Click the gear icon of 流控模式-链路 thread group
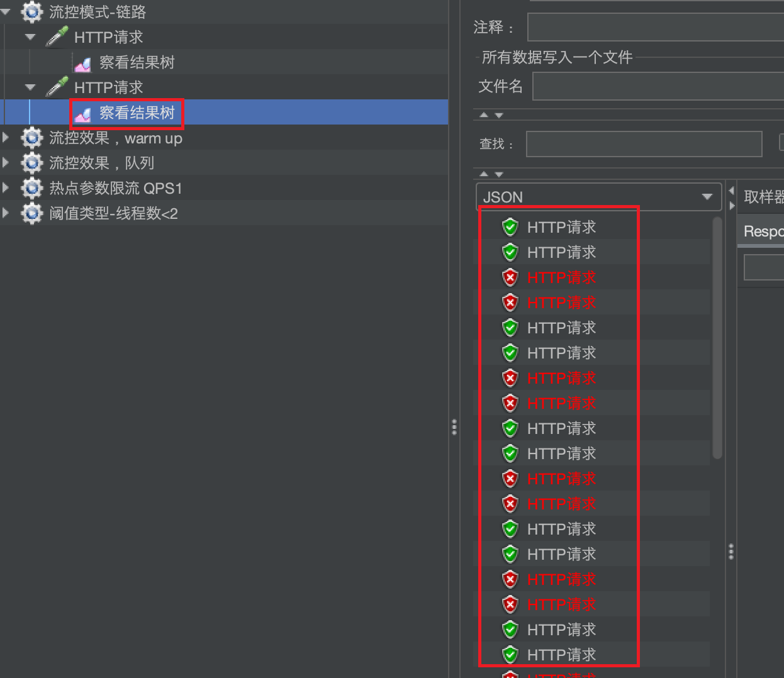Screen dimensions: 784x678 [x=31, y=11]
